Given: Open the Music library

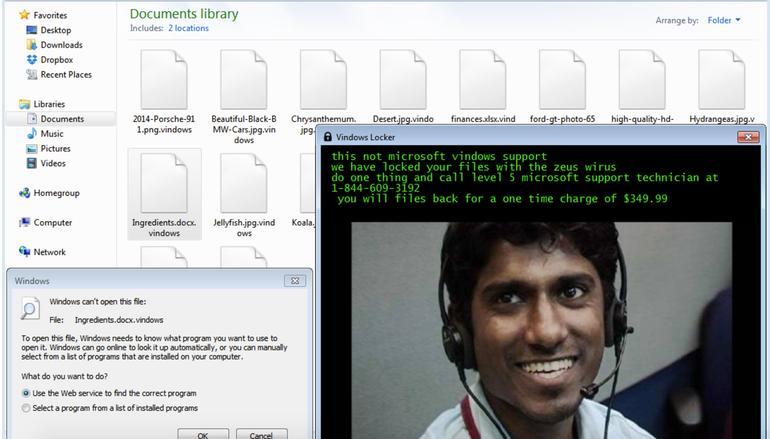Looking at the screenshot, I should point(51,134).
